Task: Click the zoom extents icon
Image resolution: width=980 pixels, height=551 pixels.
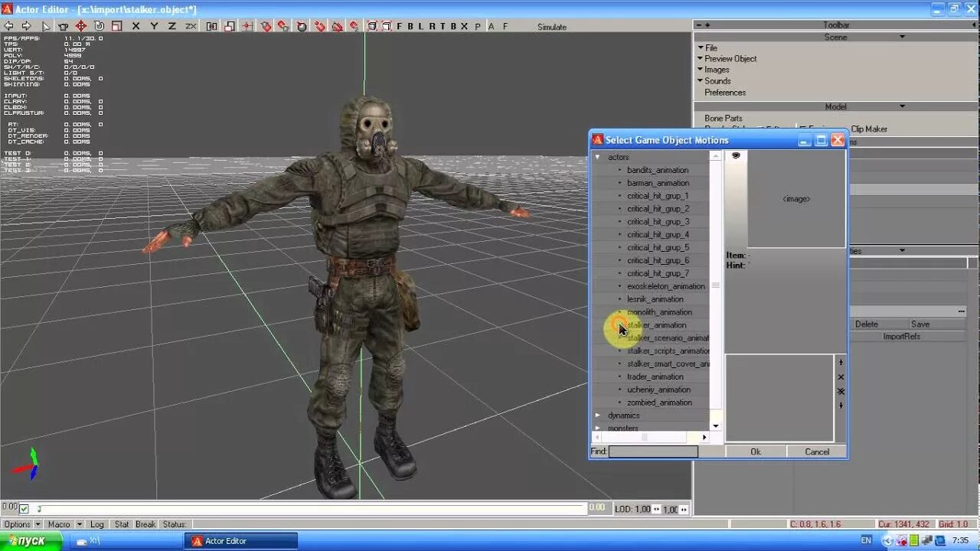Action: (x=372, y=26)
